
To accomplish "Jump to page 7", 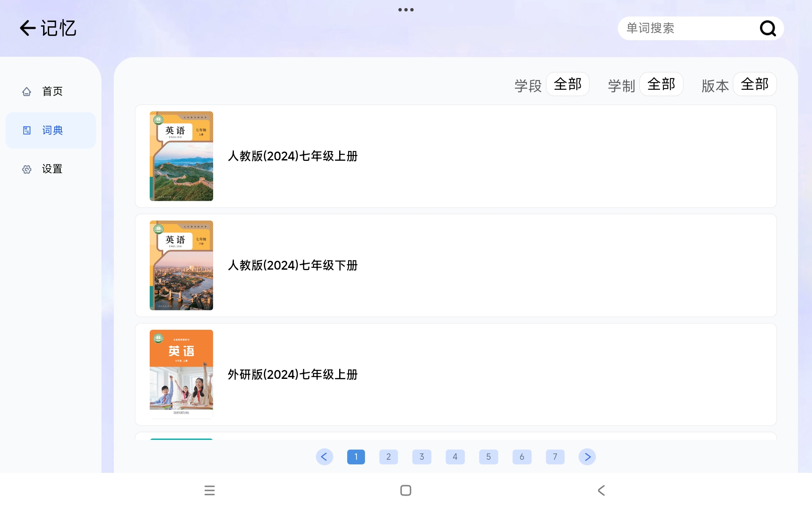I will pos(555,457).
